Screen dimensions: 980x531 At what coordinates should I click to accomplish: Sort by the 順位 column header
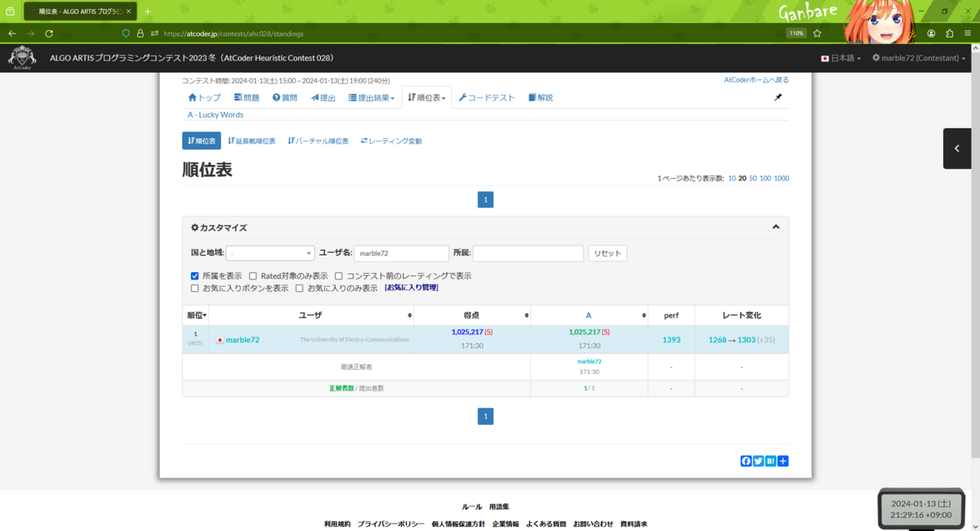click(196, 315)
